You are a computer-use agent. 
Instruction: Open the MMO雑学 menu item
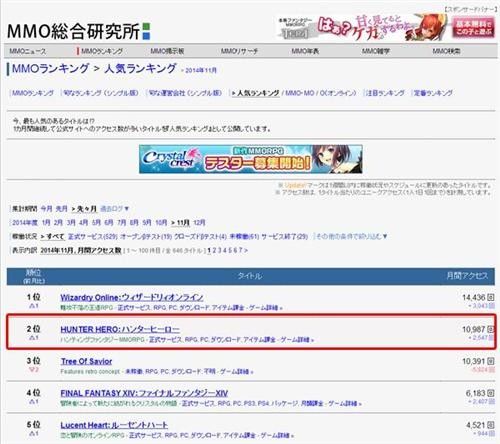click(x=376, y=51)
